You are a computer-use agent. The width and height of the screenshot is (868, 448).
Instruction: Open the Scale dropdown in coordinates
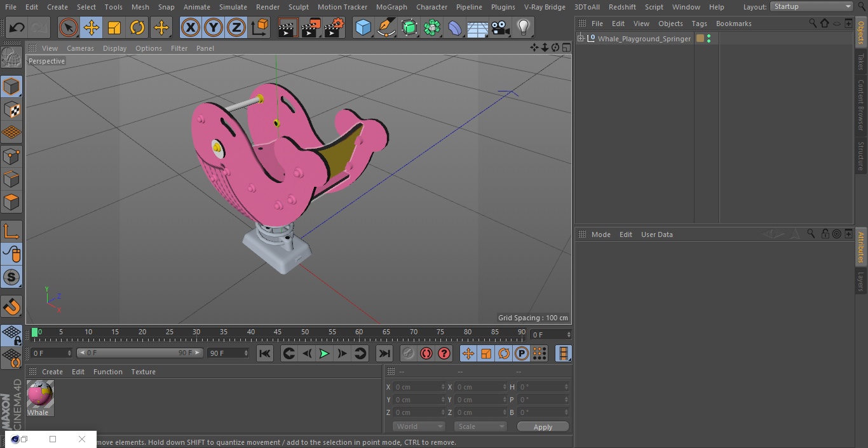(x=481, y=427)
